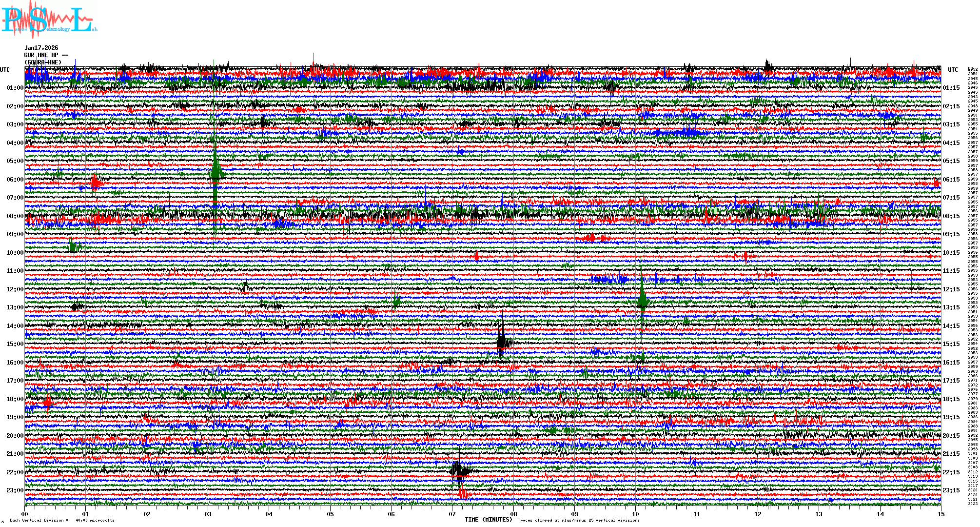
Task: Click the PSL seismology lab logo
Action: pos(48,20)
